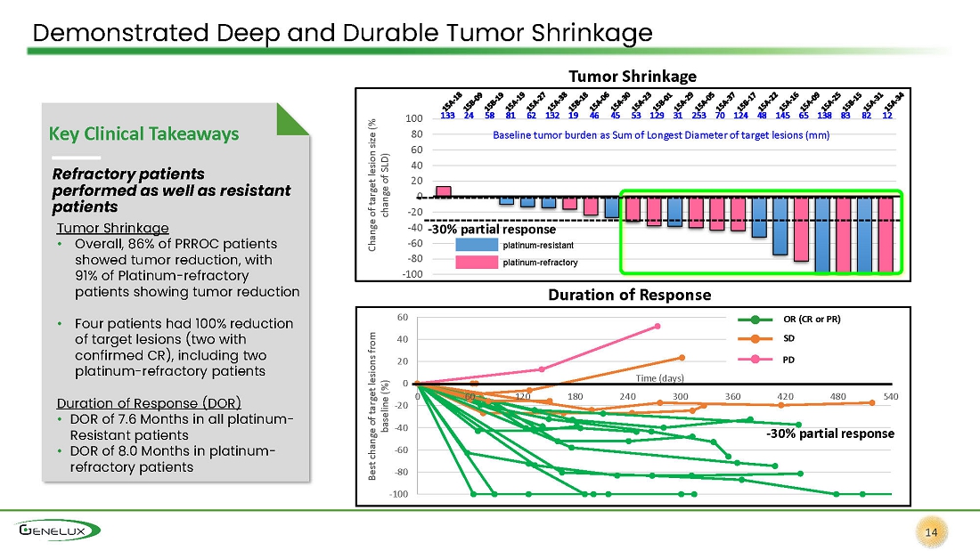980x551 pixels.
Task: Click the positive pink bar for patient 15A-18
Action: 443,191
